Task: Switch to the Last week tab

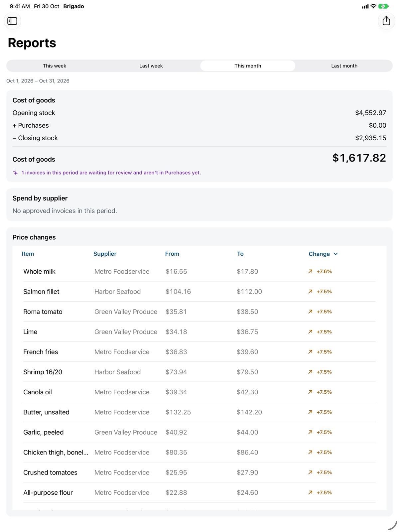Action: (151, 66)
